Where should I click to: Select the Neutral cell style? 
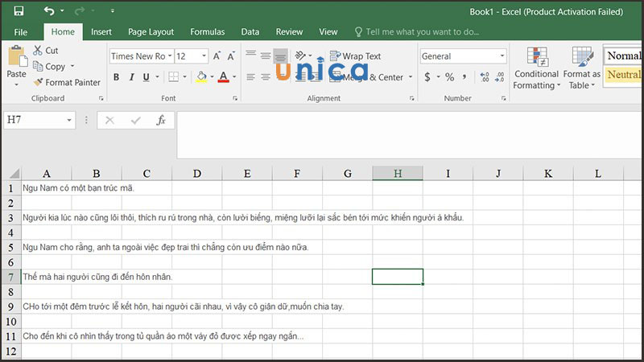(x=623, y=75)
